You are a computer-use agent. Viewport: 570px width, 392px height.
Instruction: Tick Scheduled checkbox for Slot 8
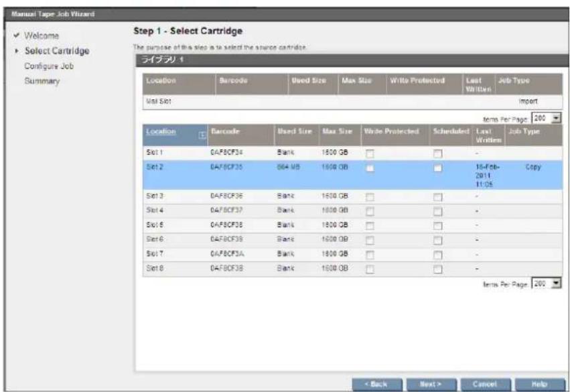(x=437, y=269)
